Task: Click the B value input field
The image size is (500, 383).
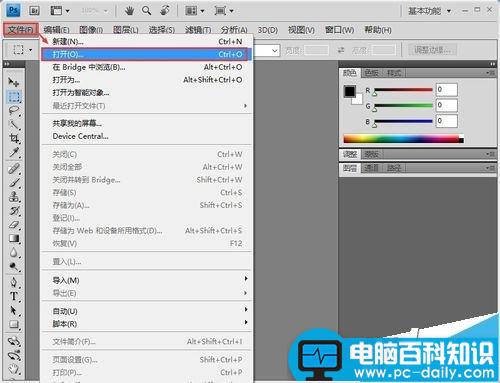Action: tap(447, 121)
